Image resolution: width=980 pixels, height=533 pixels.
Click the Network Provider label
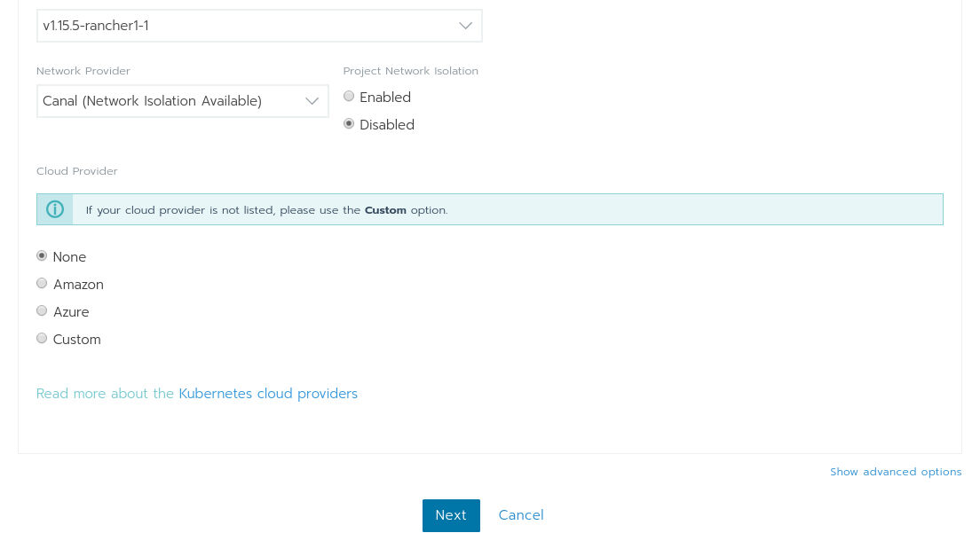click(x=83, y=71)
